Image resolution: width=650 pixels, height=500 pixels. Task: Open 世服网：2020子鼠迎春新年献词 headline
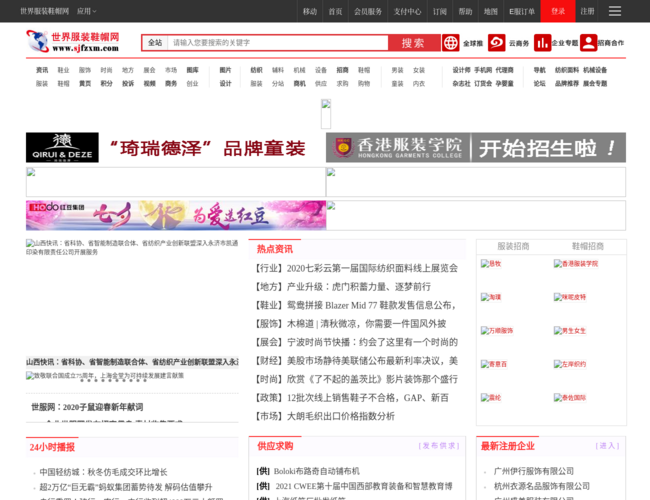click(87, 407)
